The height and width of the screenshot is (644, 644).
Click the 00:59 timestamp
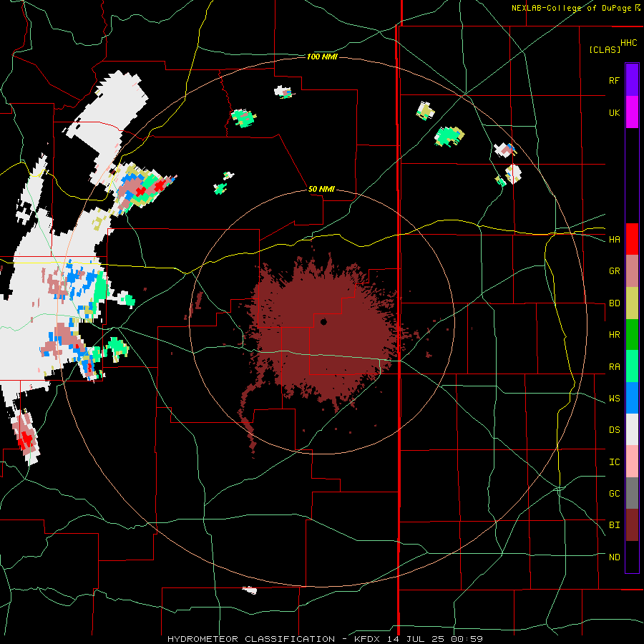[x=467, y=639]
